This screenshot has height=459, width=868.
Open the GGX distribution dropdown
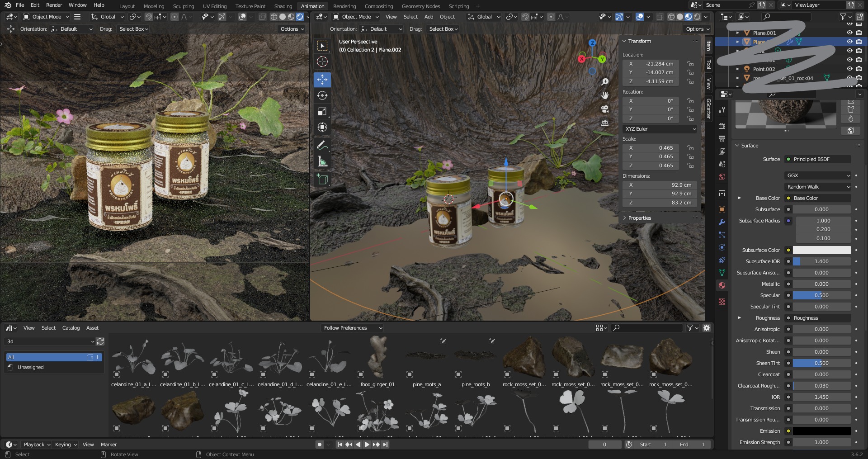[x=818, y=175]
